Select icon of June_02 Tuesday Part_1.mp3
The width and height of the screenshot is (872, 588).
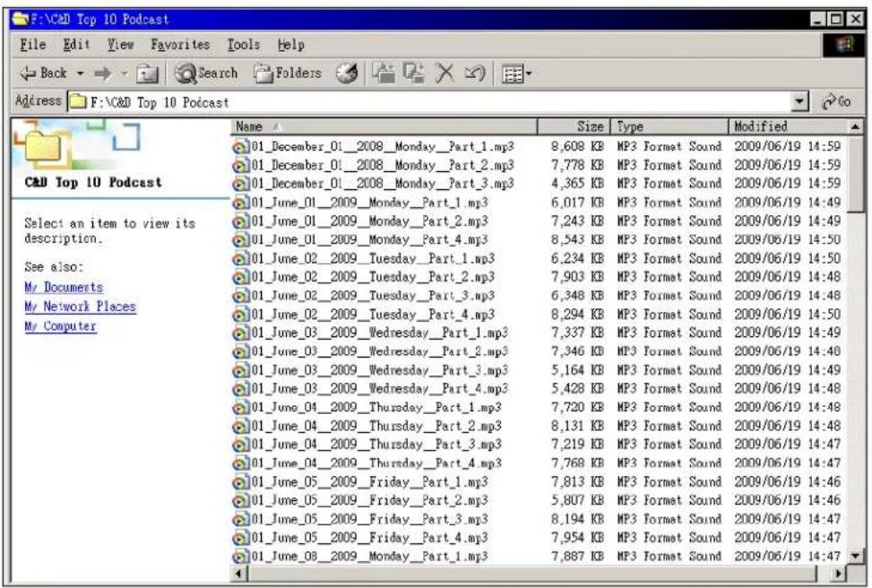241,259
